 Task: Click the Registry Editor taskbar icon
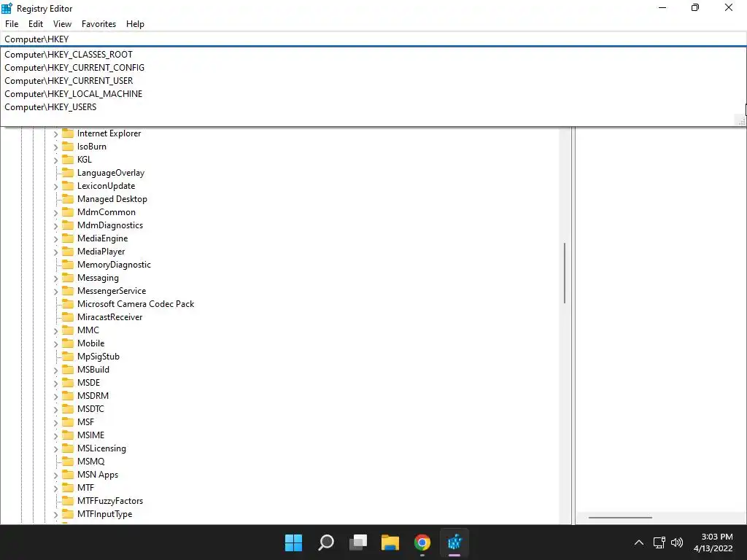(454, 542)
